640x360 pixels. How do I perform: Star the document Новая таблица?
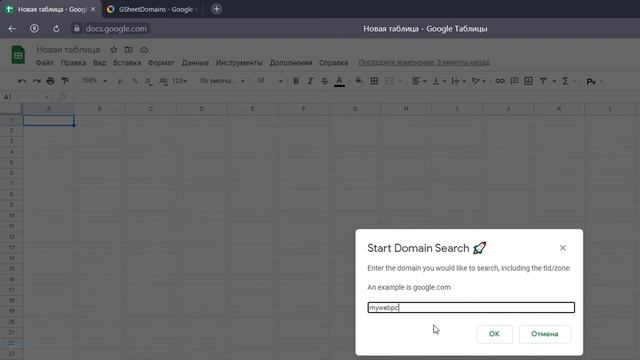pyautogui.click(x=113, y=50)
